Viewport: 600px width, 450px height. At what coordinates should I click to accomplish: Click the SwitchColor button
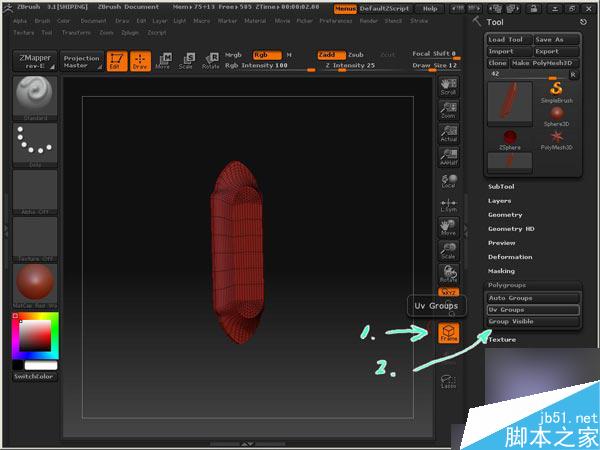click(34, 377)
